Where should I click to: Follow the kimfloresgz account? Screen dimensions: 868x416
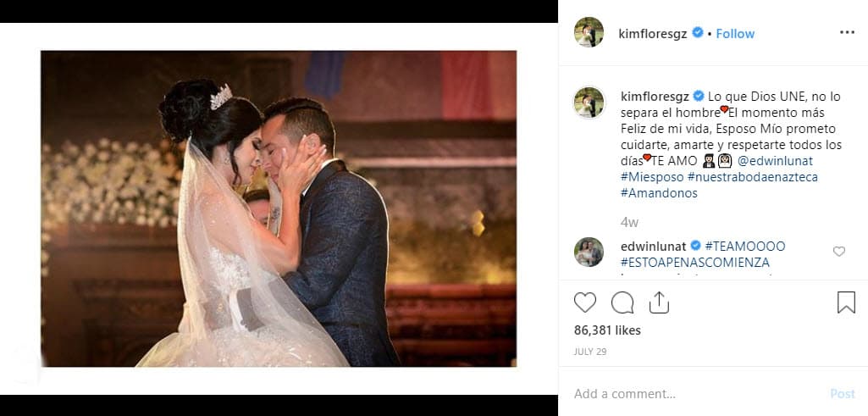click(735, 34)
